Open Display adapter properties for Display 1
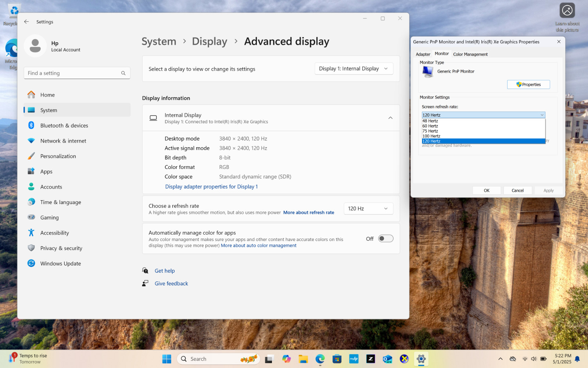Viewport: 588px width, 368px height. (x=211, y=187)
